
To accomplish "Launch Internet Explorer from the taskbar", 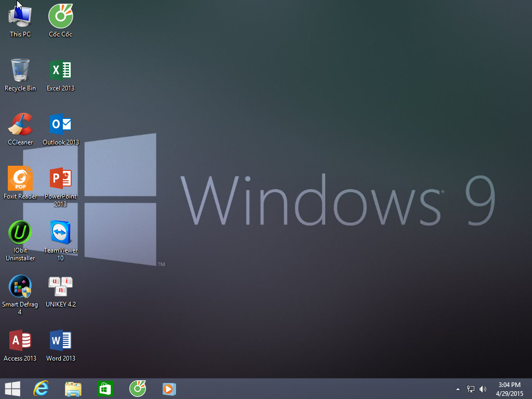I will (x=41, y=389).
